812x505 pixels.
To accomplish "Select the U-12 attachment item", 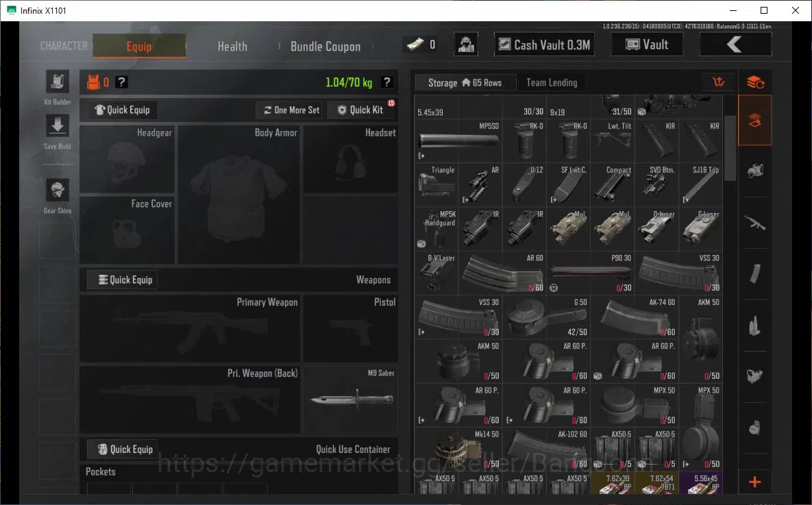I will (525, 184).
